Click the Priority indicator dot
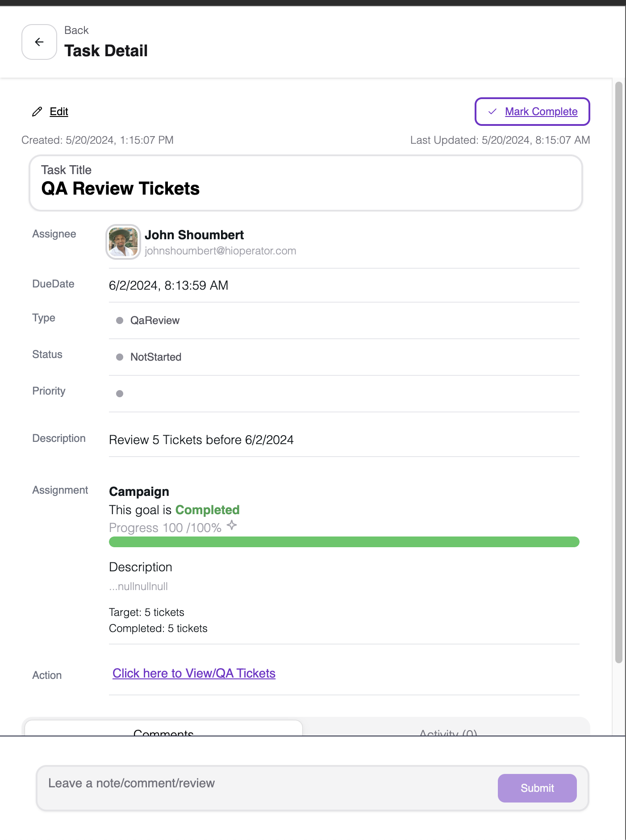The image size is (626, 840). coord(120,394)
